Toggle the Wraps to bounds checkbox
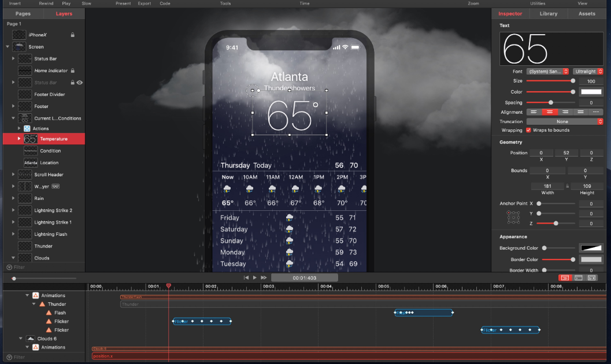This screenshot has width=611, height=364. coord(528,130)
